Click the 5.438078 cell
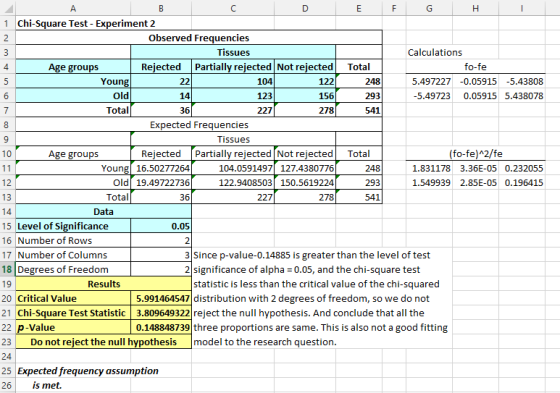 (x=522, y=96)
